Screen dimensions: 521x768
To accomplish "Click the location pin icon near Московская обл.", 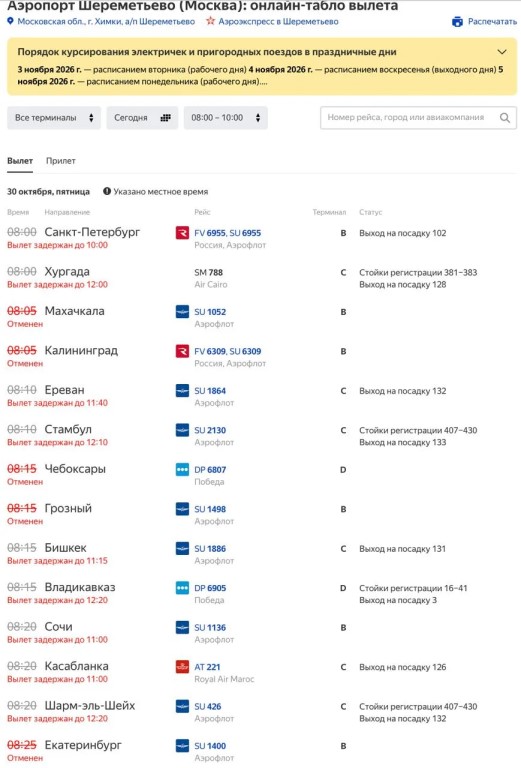I will (x=10, y=21).
